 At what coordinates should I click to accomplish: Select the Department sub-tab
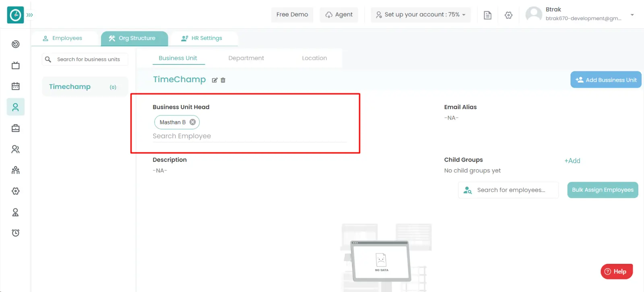246,58
